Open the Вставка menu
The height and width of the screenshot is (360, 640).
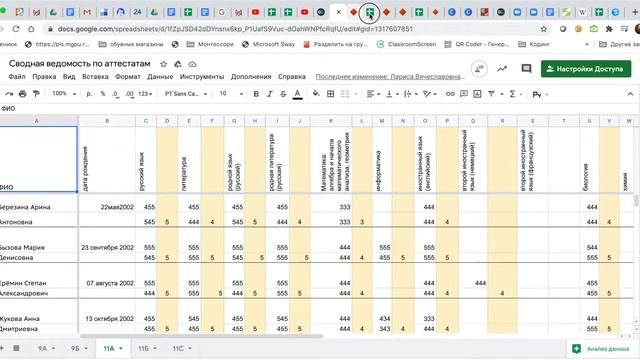tap(95, 77)
